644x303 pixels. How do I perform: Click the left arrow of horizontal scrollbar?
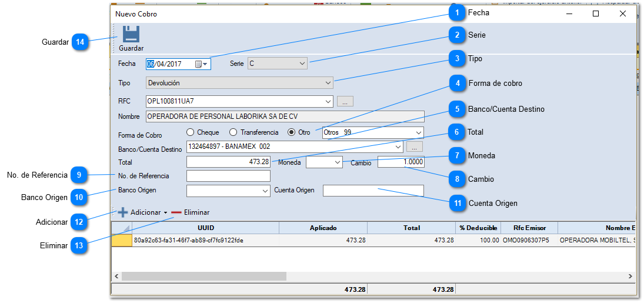116,276
